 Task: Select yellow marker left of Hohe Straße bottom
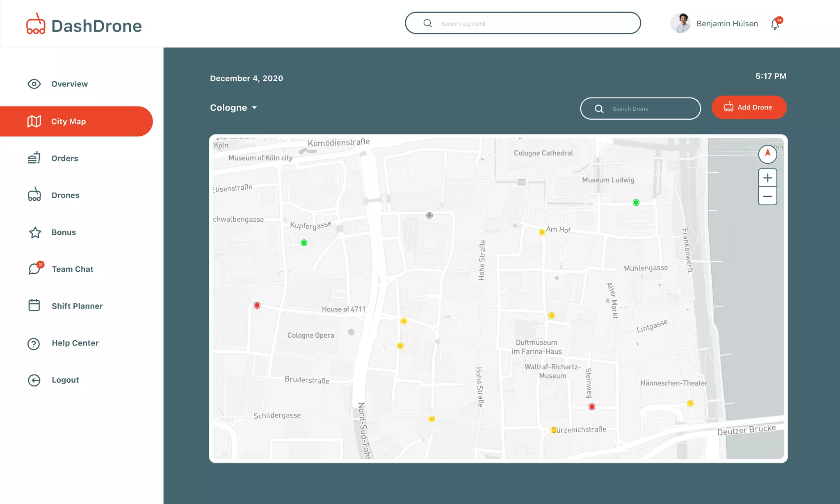click(x=400, y=345)
